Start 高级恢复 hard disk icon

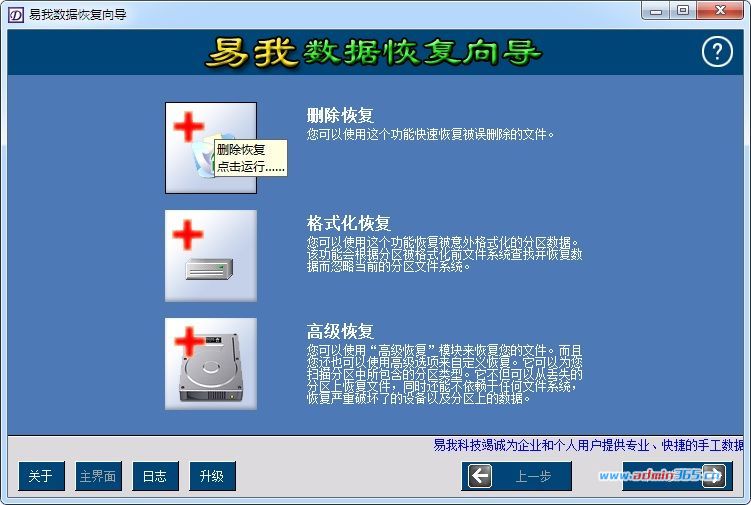pyautogui.click(x=211, y=364)
